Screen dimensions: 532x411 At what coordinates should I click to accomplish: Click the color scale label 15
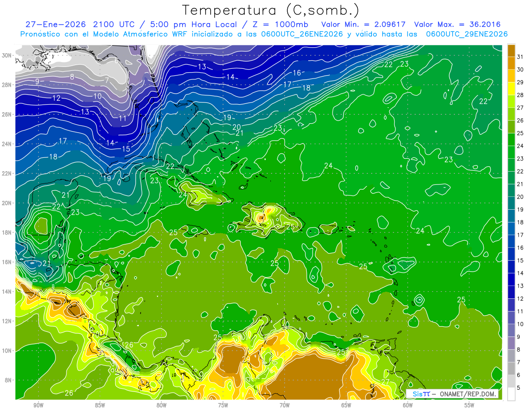click(520, 261)
